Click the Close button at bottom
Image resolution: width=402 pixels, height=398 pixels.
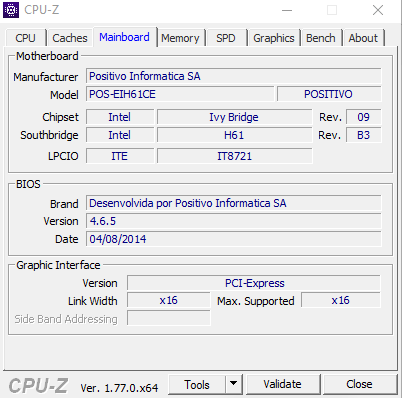click(359, 384)
